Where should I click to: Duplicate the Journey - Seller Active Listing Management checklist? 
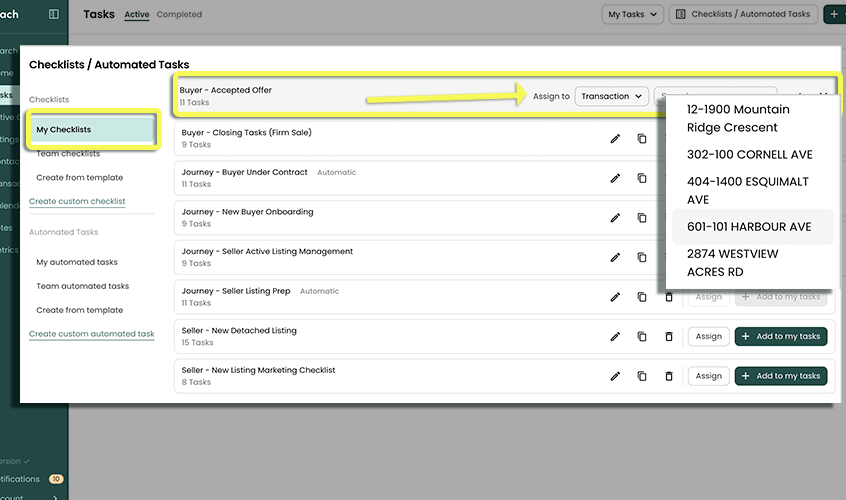642,257
